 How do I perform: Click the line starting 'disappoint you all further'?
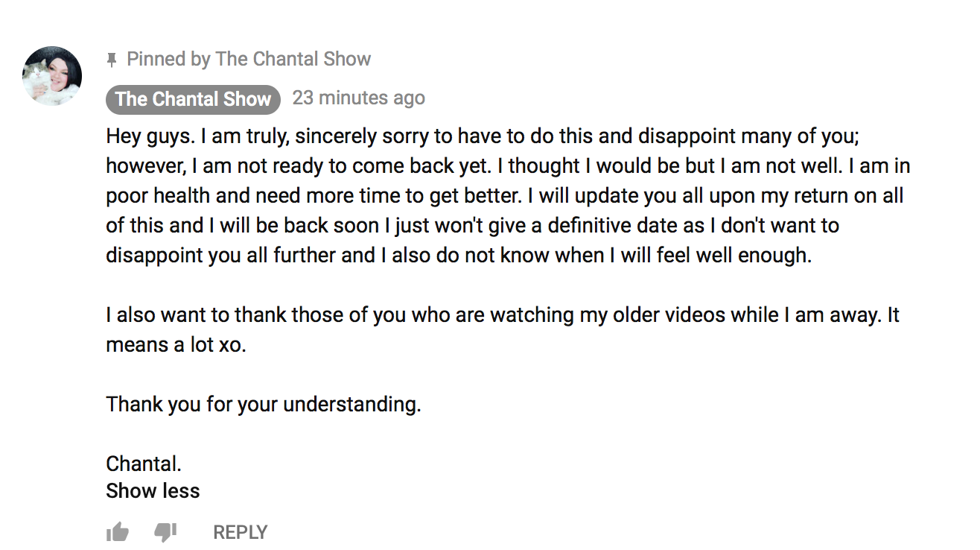click(x=459, y=255)
